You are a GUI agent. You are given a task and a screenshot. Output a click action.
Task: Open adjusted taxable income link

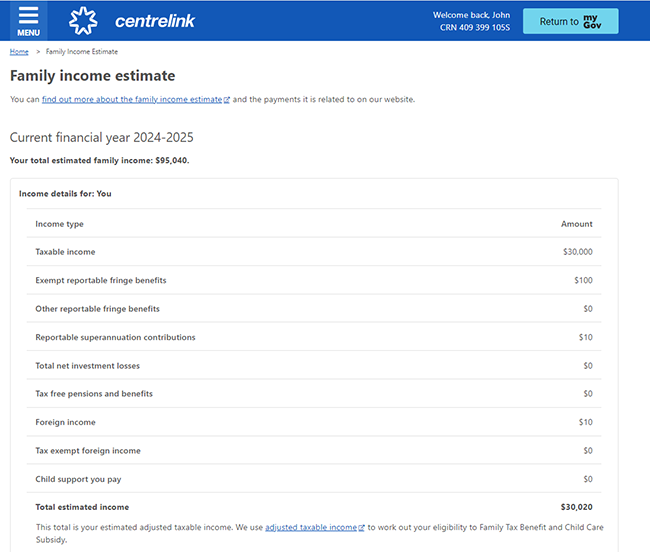click(x=311, y=528)
